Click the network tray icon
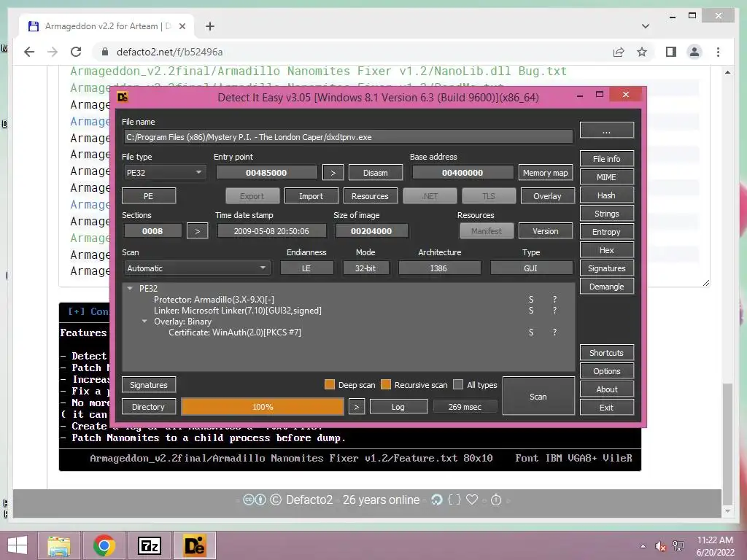The image size is (747, 560). tap(678, 546)
